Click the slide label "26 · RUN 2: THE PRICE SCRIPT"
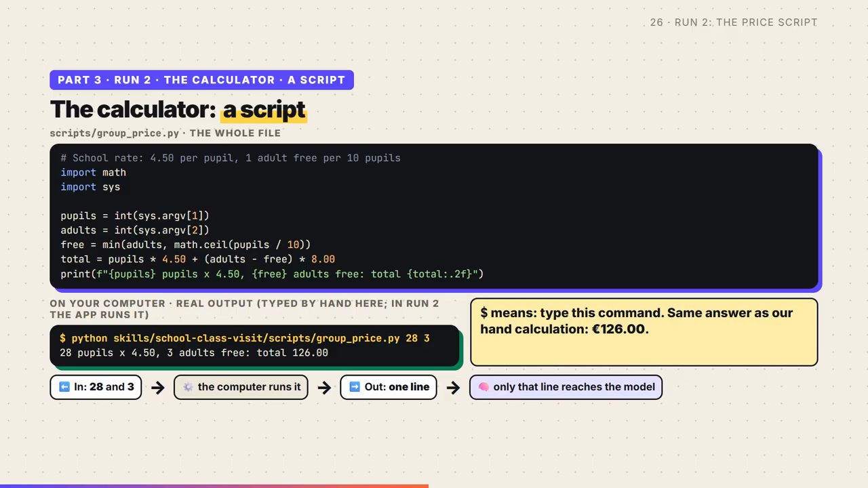Viewport: 868px width, 488px height. coord(734,22)
